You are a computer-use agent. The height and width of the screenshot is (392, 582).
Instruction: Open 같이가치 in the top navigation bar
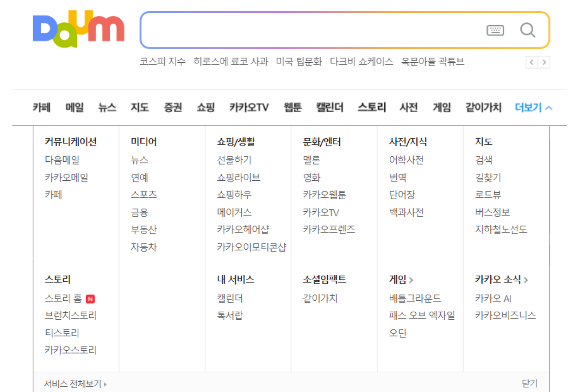[483, 108]
